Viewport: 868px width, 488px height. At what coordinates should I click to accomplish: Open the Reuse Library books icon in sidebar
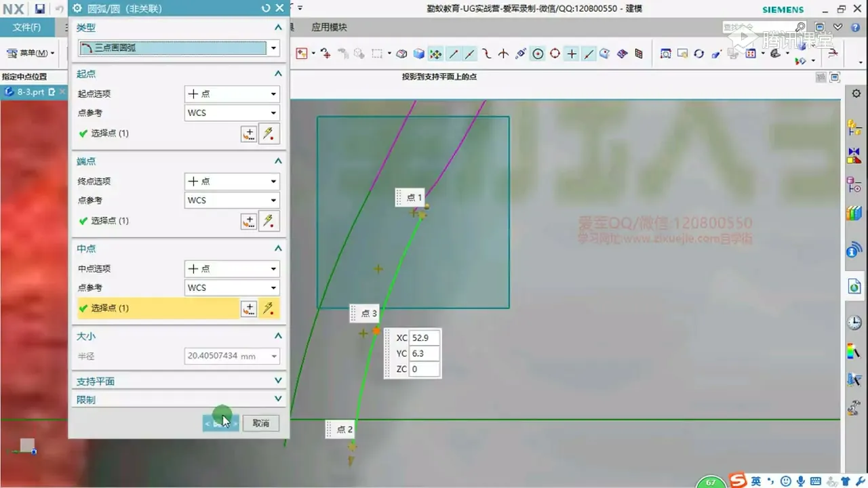tap(854, 214)
